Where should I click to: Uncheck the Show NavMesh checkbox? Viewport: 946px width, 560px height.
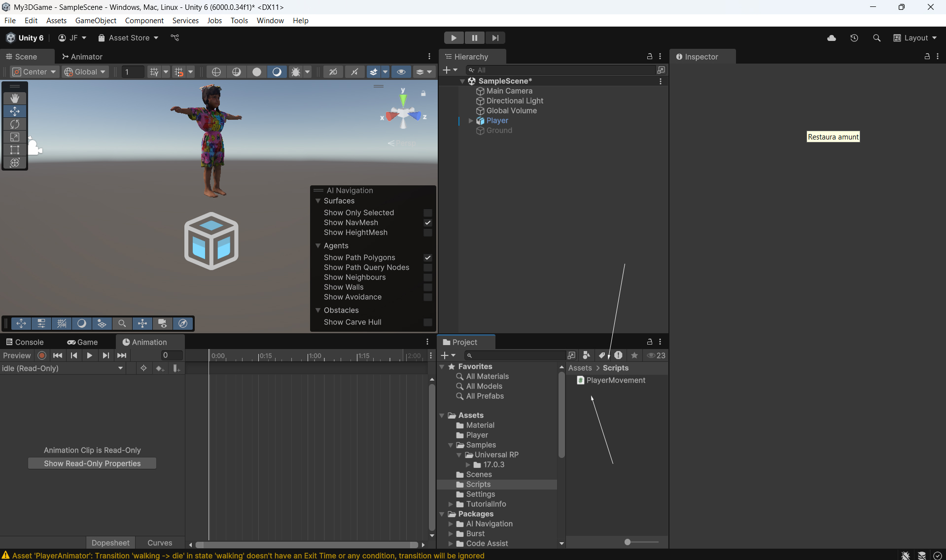click(428, 223)
